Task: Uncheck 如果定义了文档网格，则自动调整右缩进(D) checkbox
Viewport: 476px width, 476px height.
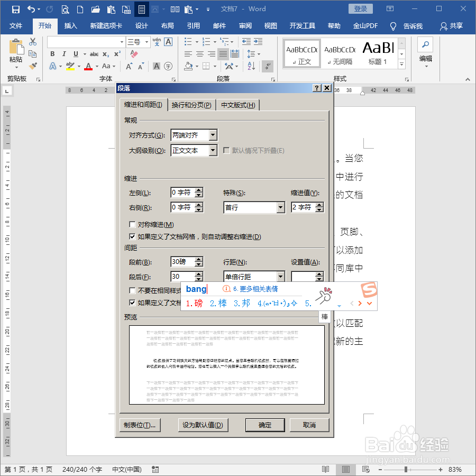Action: pos(132,236)
